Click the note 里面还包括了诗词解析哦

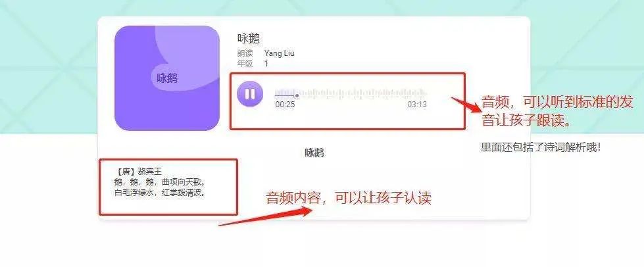pos(541,147)
